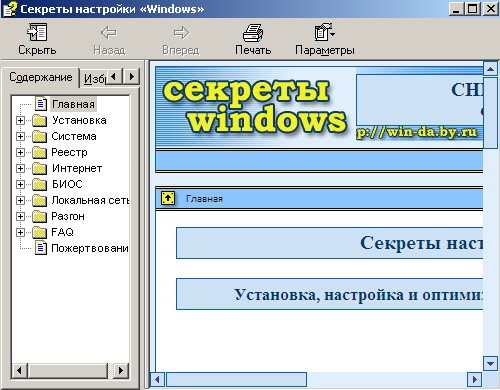500x390 pixels.
Task: Click the Главная breadcrumb link
Action: click(204, 199)
